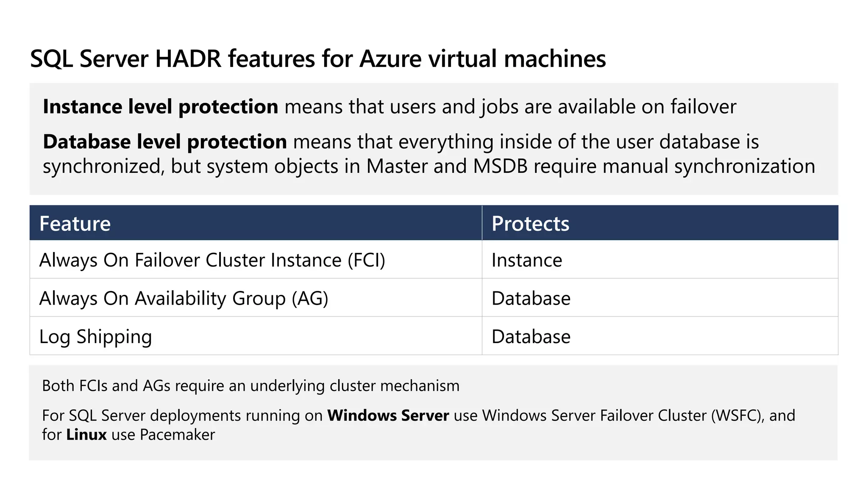Click the Always On Availability Group cell

(x=184, y=298)
